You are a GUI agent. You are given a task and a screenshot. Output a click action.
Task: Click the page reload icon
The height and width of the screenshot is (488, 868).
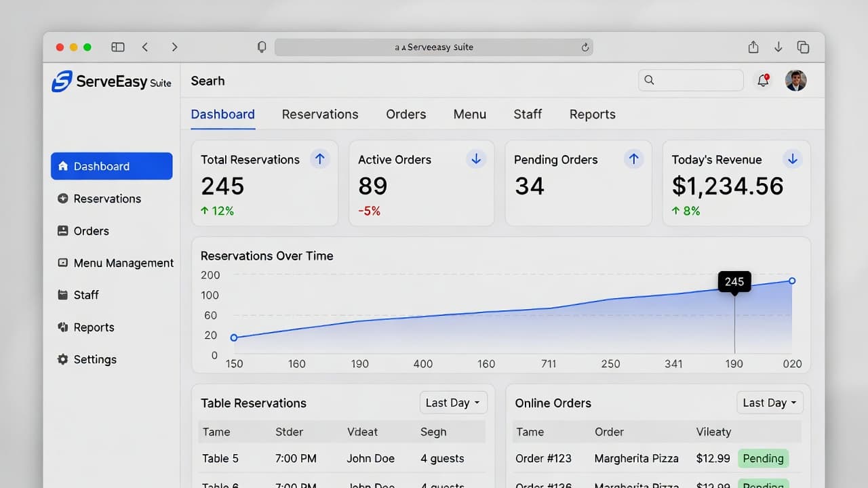585,47
